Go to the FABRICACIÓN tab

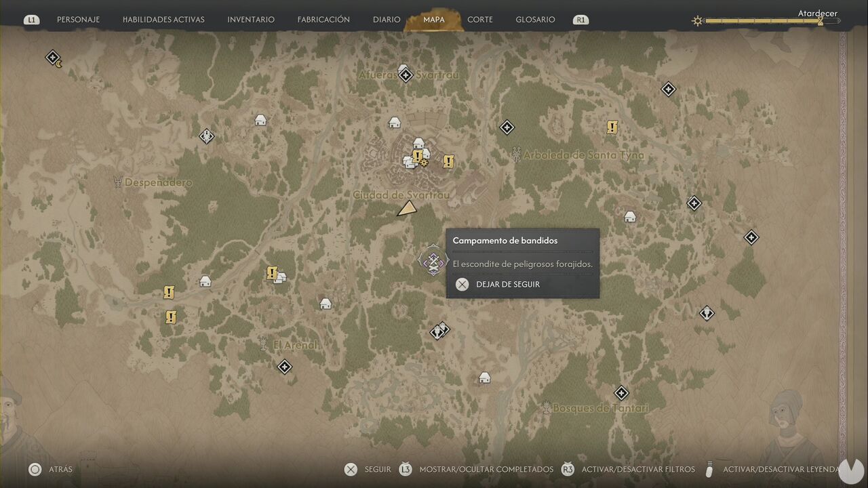tap(323, 20)
